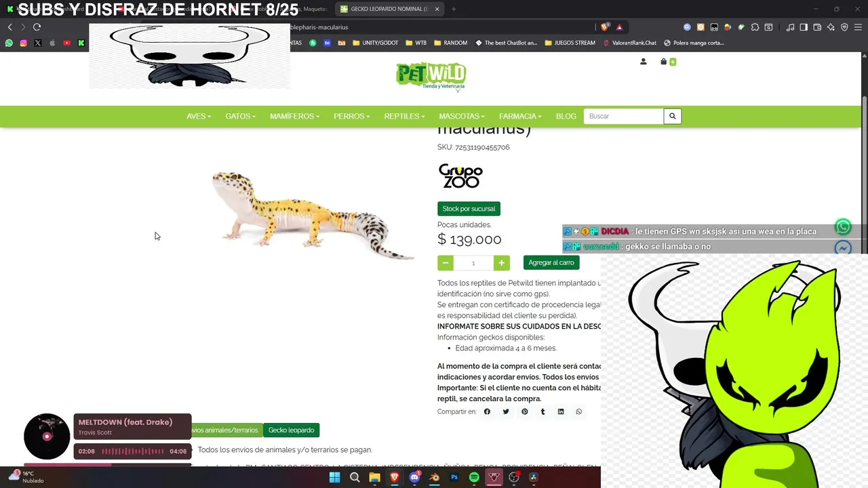868x488 pixels.
Task: Open the YouTube bookmark icon
Action: click(66, 43)
